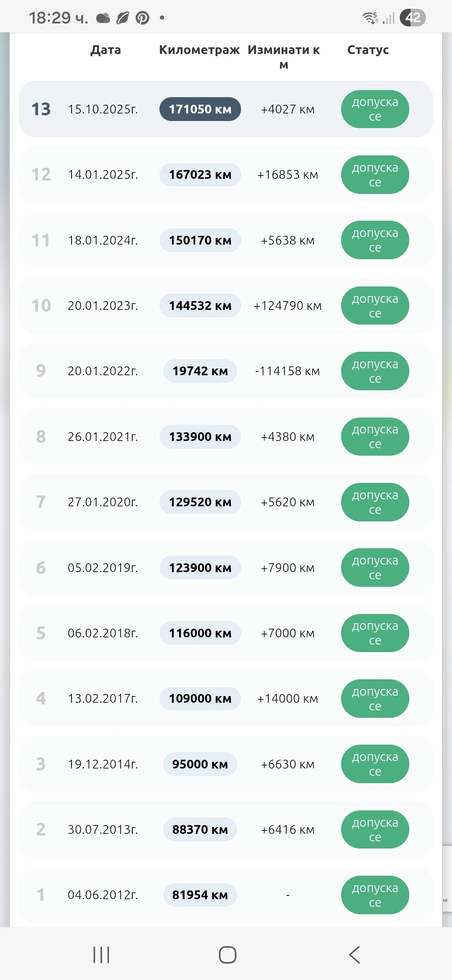Click the 19742 км mileage badge

click(200, 371)
